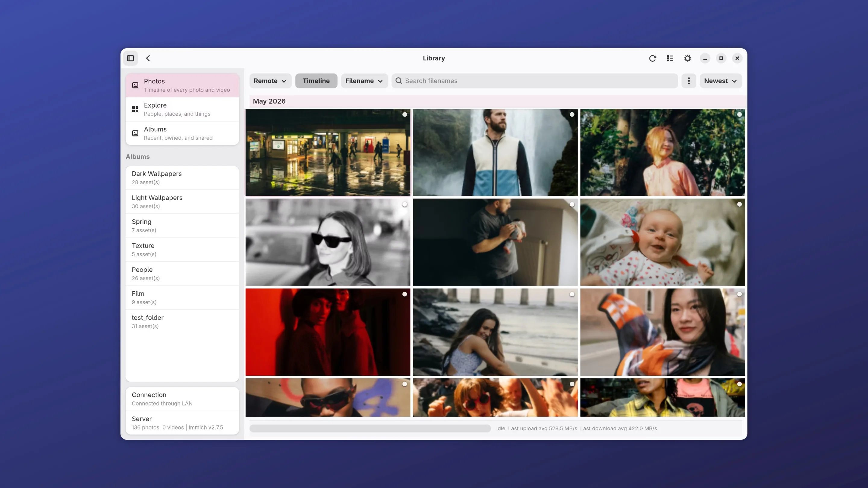Screen dimensions: 868x488
Task: Click the Library window title
Action: (x=434, y=58)
